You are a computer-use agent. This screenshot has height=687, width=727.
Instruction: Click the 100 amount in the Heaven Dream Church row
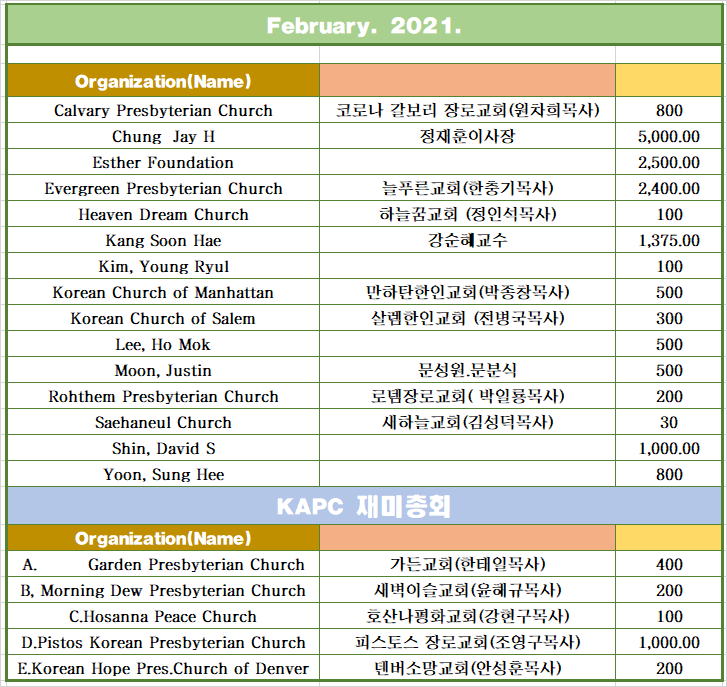669,214
